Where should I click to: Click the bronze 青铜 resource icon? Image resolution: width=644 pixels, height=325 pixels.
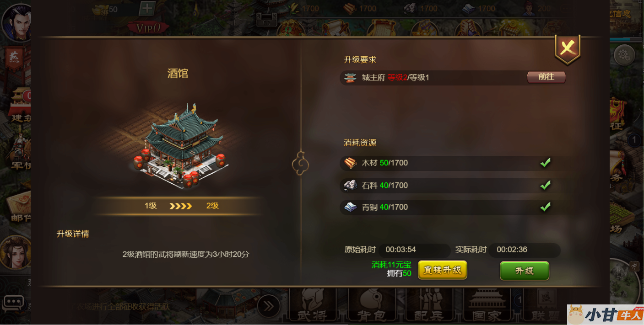351,207
